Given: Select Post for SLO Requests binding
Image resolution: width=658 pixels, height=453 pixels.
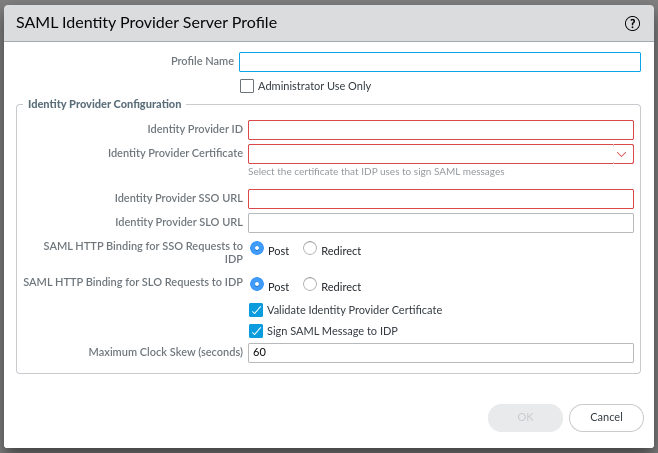Looking at the screenshot, I should 257,284.
